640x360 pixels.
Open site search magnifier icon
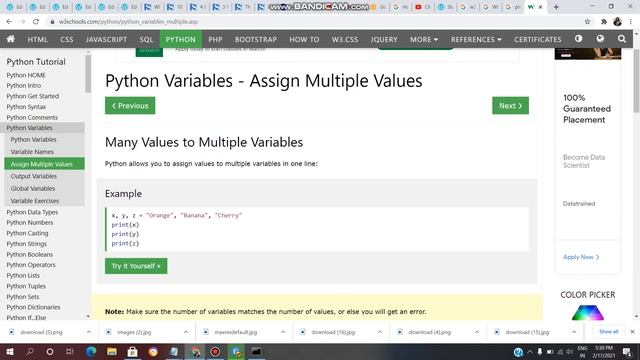pos(622,39)
